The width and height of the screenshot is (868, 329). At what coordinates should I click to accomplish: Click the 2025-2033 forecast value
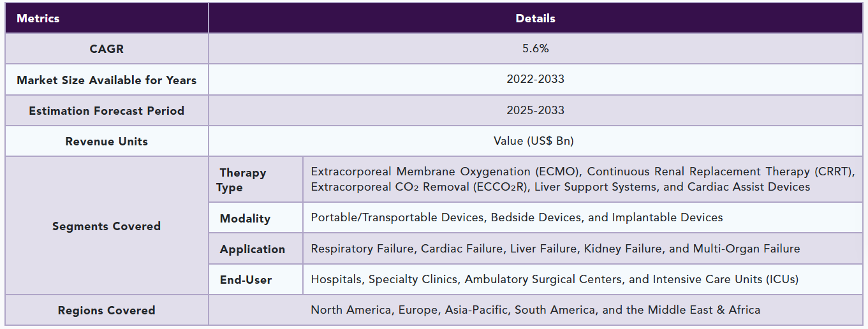tap(536, 110)
